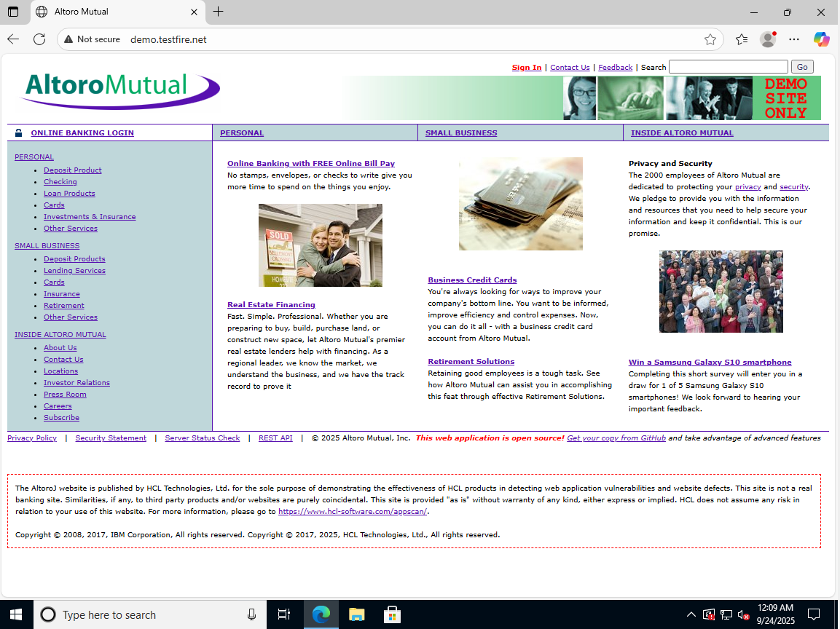This screenshot has height=629, width=840.
Task: Select the INSIDE ALTORO MUTUAL top tab
Action: tap(682, 132)
